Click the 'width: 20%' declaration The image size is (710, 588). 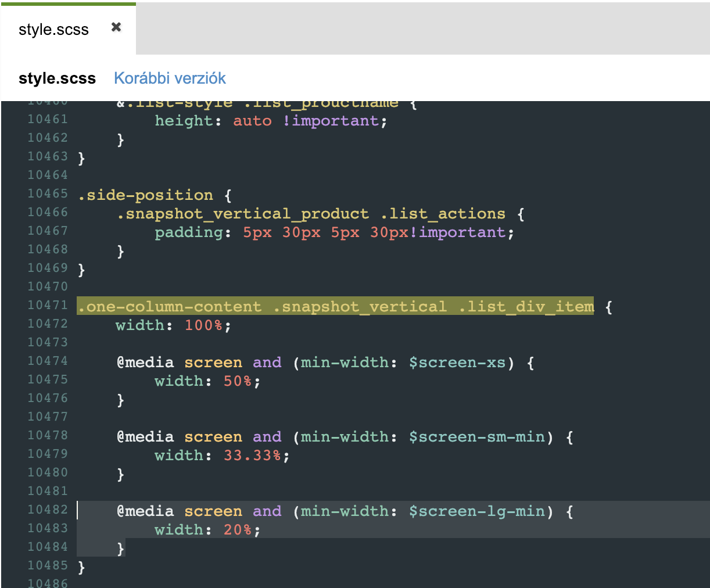click(208, 530)
